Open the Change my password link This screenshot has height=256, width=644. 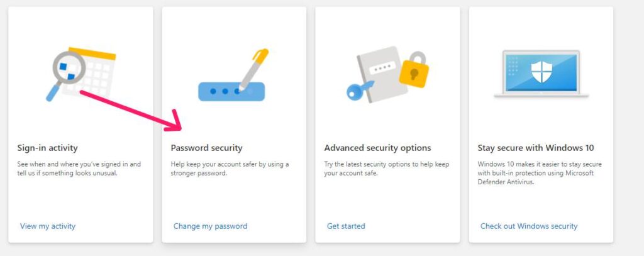pyautogui.click(x=210, y=226)
